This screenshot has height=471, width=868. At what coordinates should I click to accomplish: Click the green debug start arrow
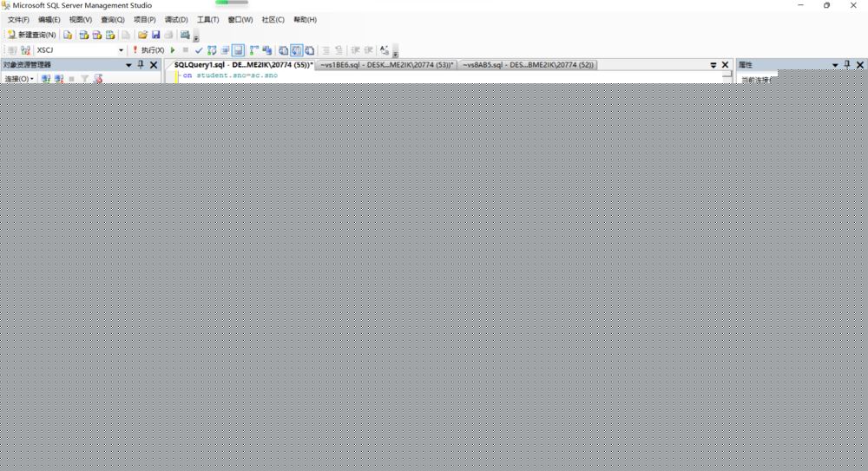click(x=173, y=50)
